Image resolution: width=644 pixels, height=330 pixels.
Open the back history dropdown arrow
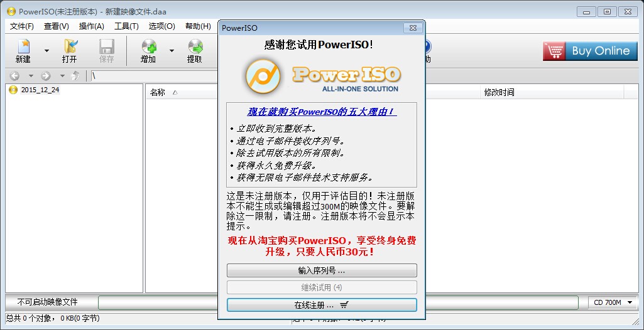(31, 76)
